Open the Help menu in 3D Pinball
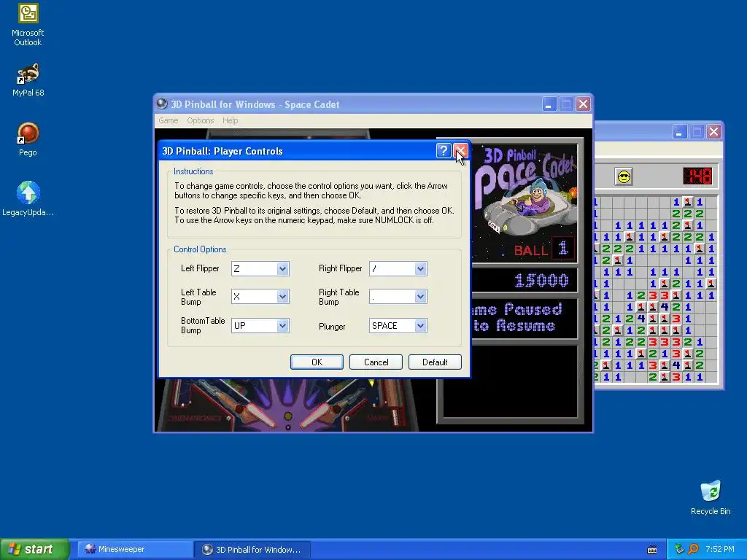 [x=230, y=120]
